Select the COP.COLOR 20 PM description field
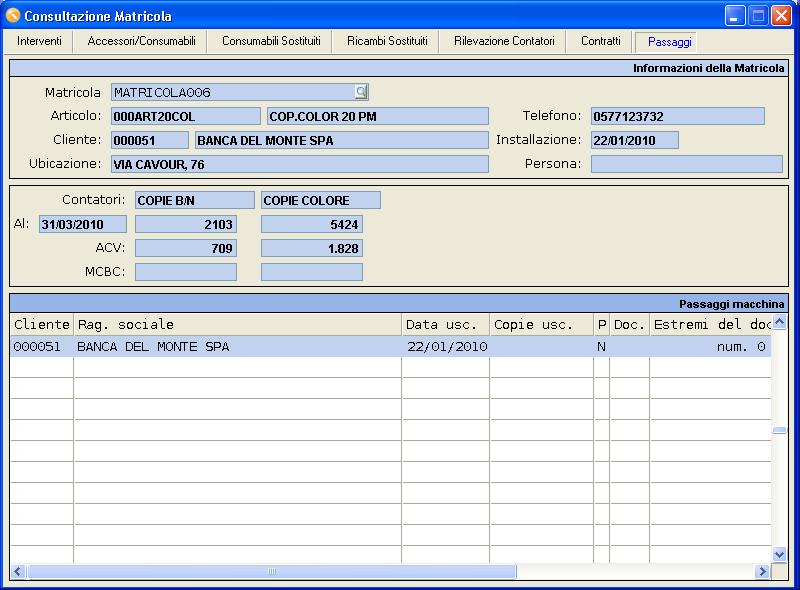Viewport: 800px width, 590px height. pyautogui.click(x=378, y=116)
